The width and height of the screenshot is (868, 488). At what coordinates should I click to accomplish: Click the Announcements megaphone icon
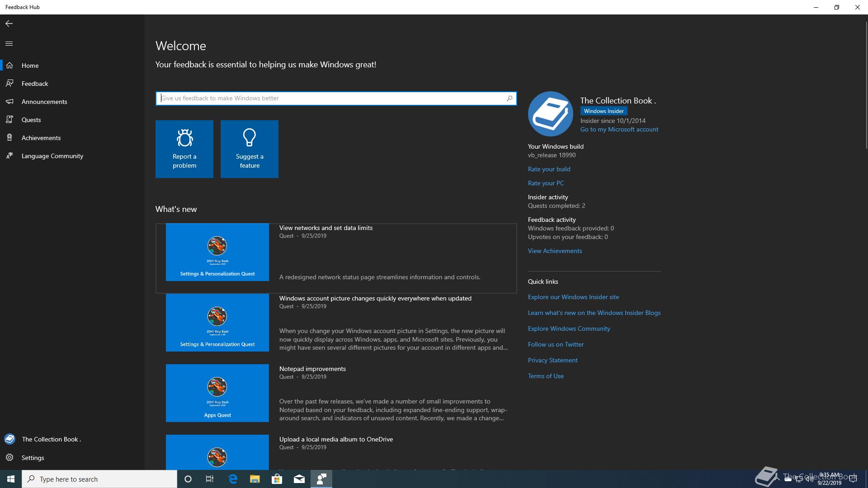(x=9, y=102)
